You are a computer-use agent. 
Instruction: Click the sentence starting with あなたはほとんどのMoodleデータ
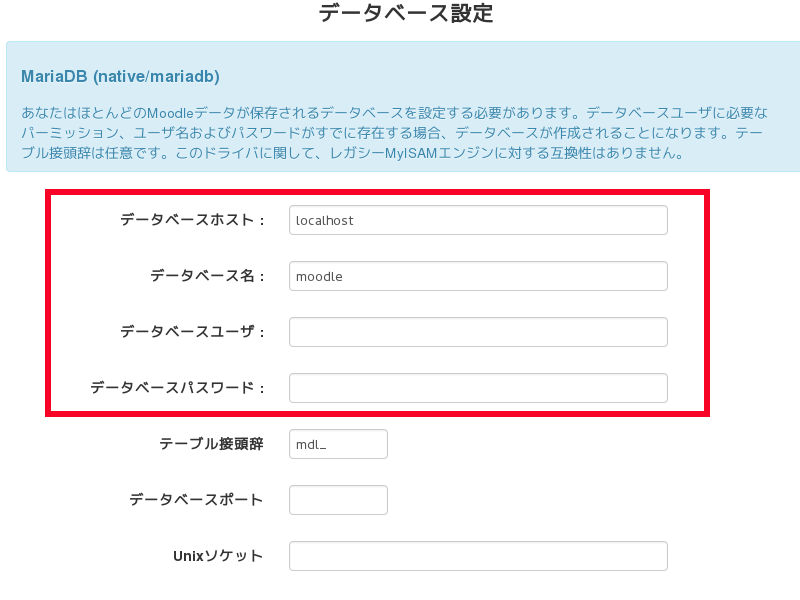(x=300, y=111)
